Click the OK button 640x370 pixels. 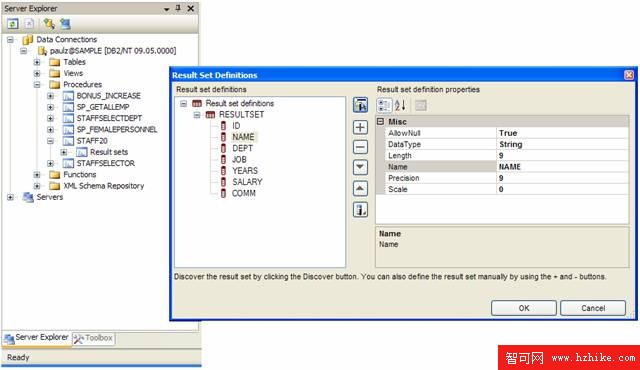tap(524, 308)
